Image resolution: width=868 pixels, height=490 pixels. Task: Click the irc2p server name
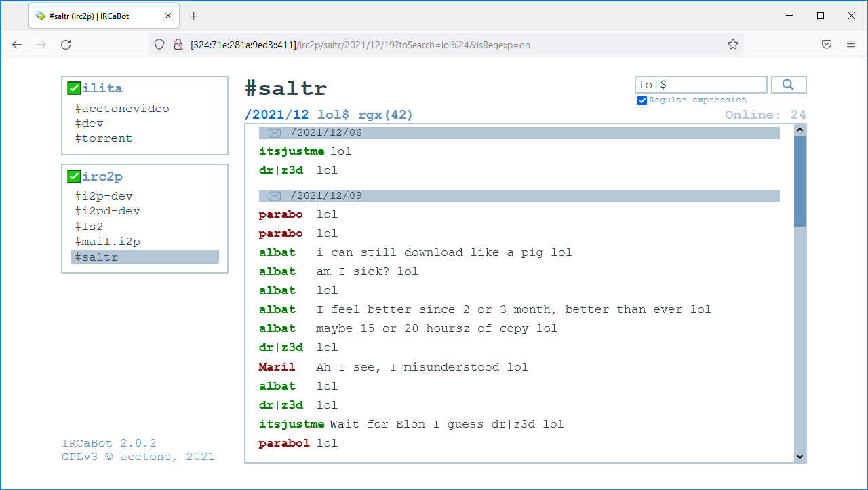pos(102,176)
